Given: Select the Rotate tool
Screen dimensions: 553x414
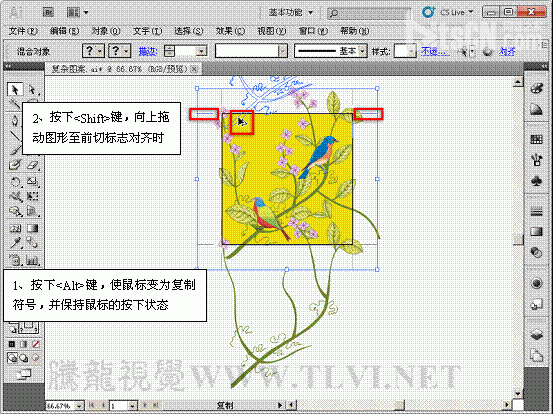Looking at the screenshot, I should 15,182.
